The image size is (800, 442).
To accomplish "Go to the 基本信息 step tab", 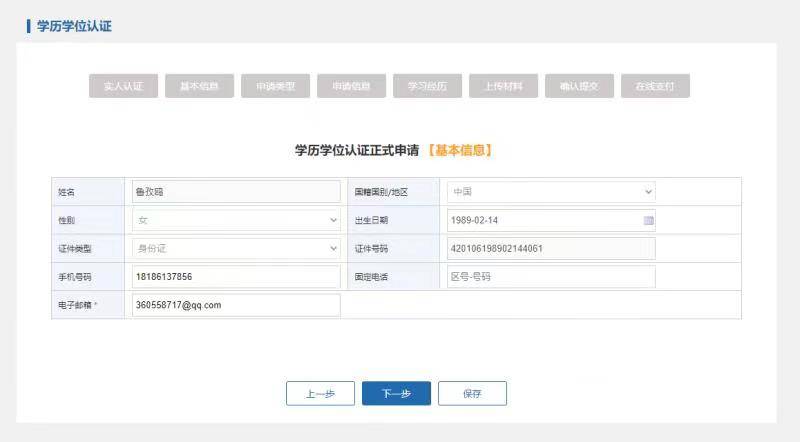I will point(199,86).
